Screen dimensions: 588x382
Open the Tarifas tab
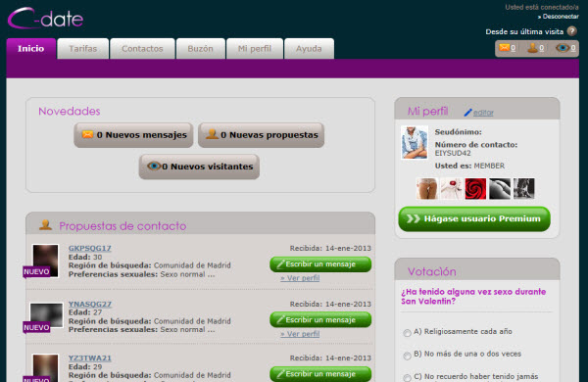[x=83, y=48]
